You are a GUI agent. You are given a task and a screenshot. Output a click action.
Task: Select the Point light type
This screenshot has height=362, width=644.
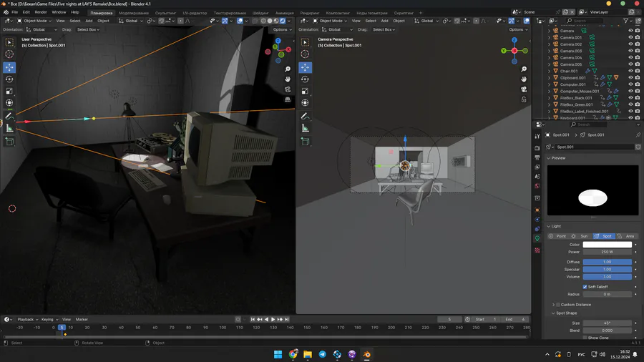[x=557, y=236]
